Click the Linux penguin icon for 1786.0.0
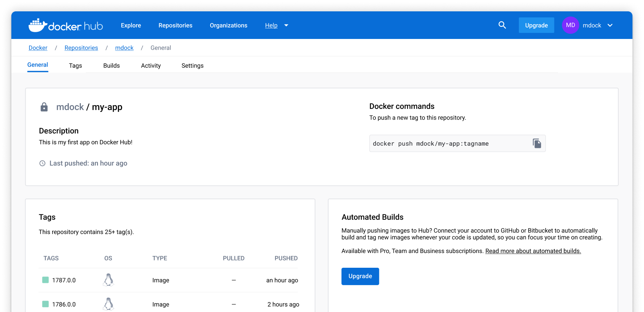 click(109, 304)
